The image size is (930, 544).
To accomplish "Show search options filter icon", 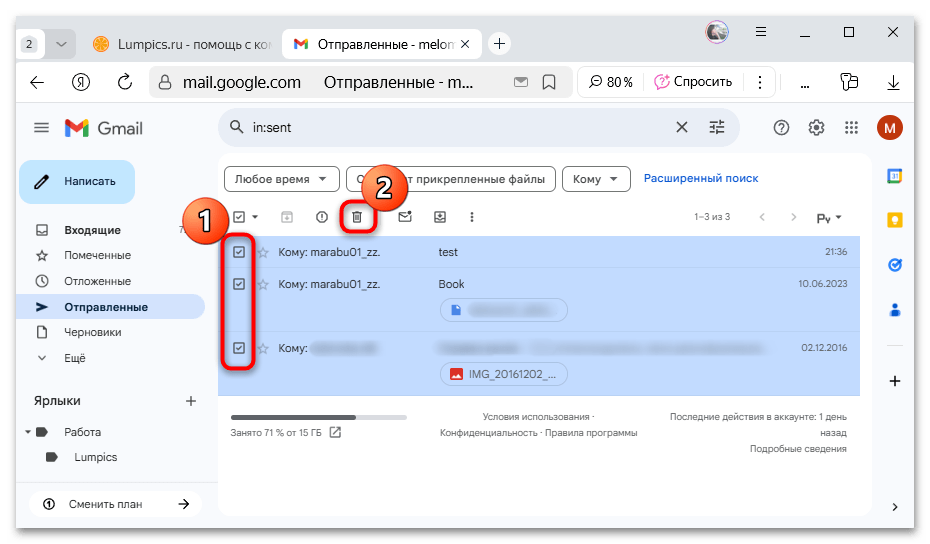I will tap(717, 127).
